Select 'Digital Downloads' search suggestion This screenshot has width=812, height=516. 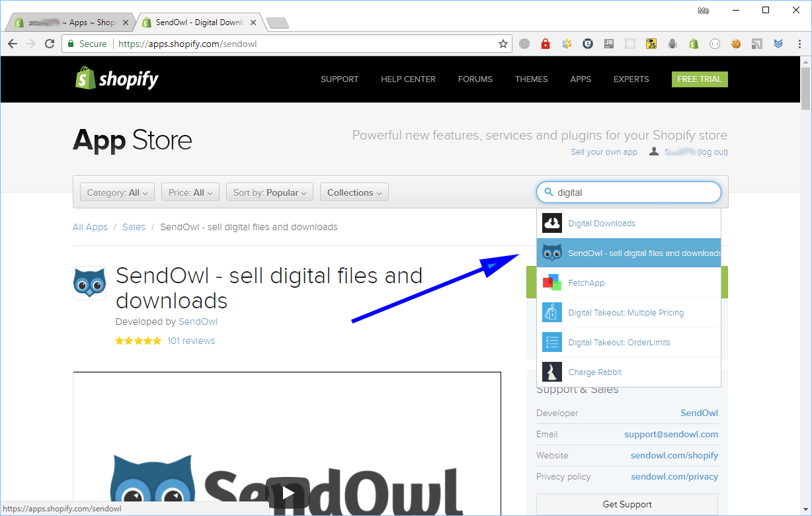pos(629,223)
